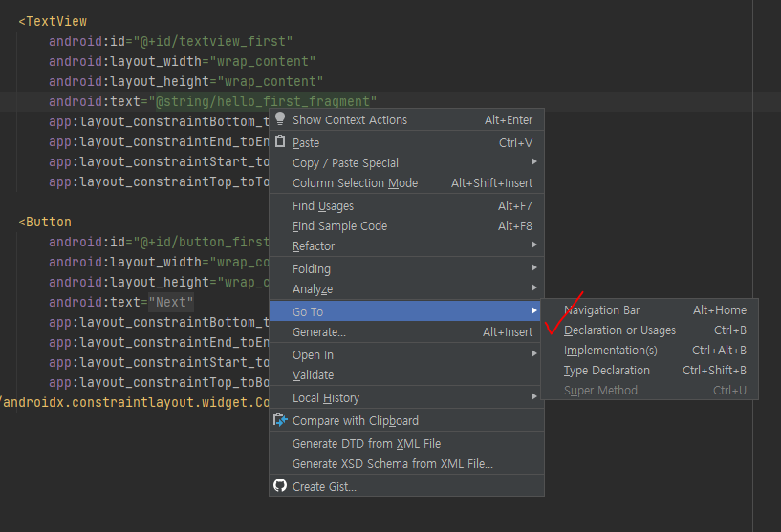Click the Button's app:layout_constraintTop_toBo line
The image size is (781, 532).
[x=159, y=382]
